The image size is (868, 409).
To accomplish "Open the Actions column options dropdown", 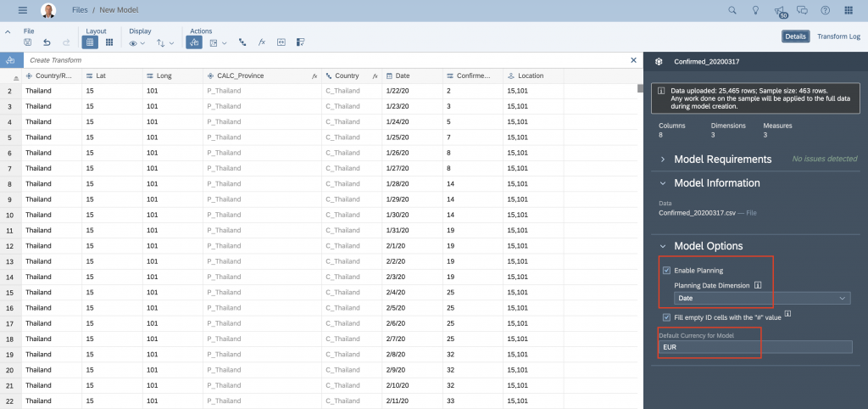I will (x=219, y=42).
